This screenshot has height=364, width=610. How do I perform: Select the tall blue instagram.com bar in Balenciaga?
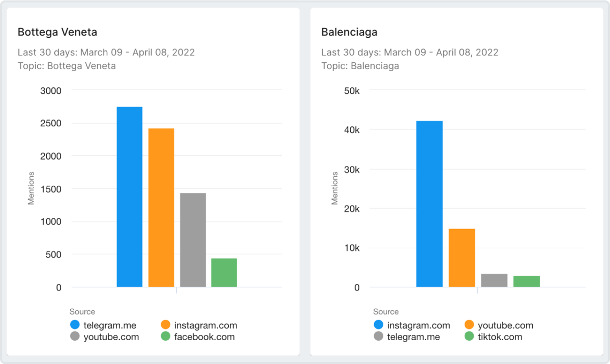(x=429, y=204)
